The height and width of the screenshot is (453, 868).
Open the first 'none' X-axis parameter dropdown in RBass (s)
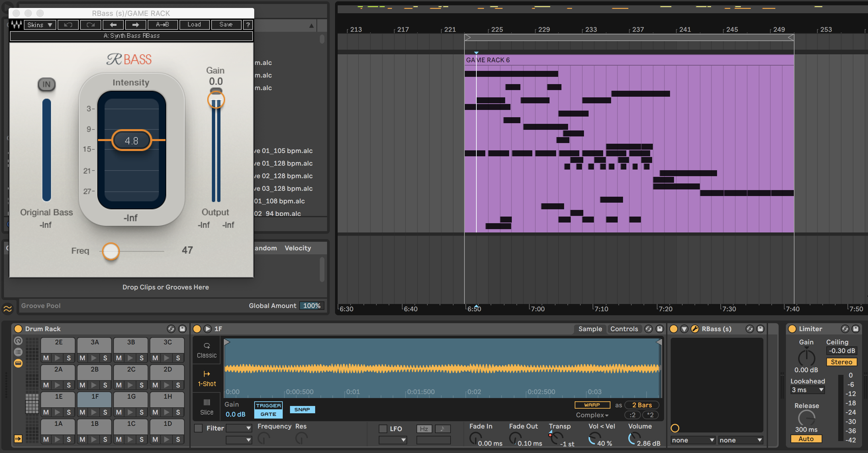pos(693,440)
